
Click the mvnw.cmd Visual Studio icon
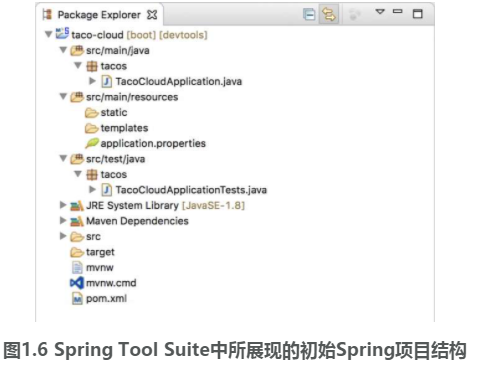(77, 283)
